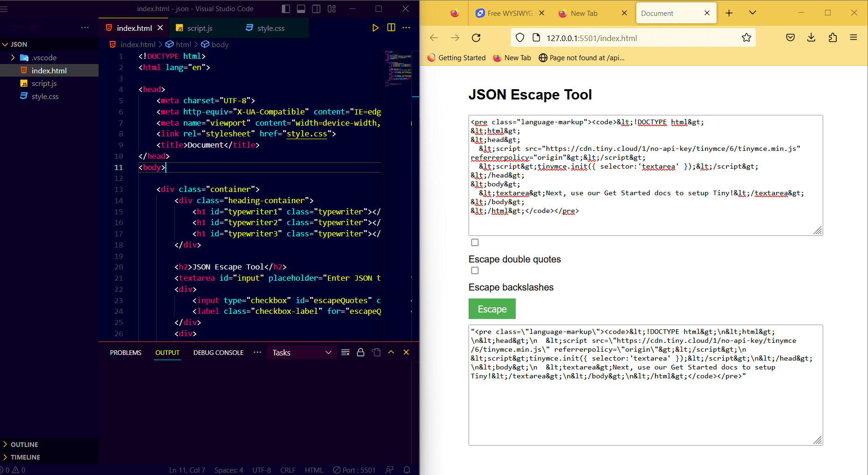Screen dimensions: 868x475
Task: Toggle Panel layout icon in title bar
Action: coord(301,9)
